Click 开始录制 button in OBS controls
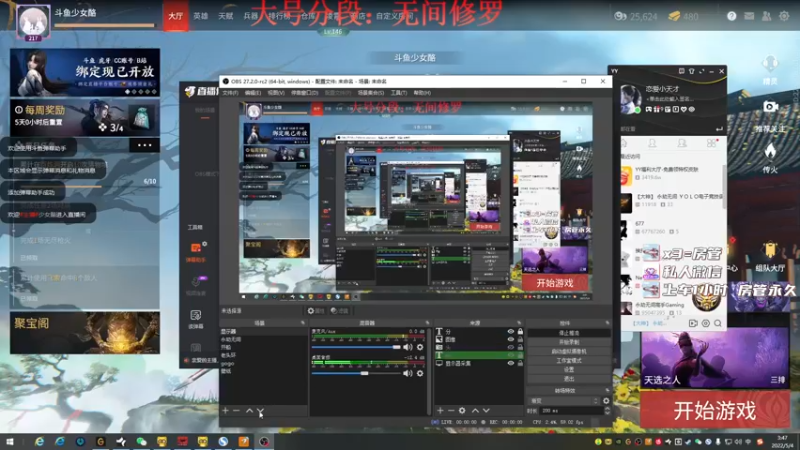Screen dimensions: 800x450 point(569,342)
